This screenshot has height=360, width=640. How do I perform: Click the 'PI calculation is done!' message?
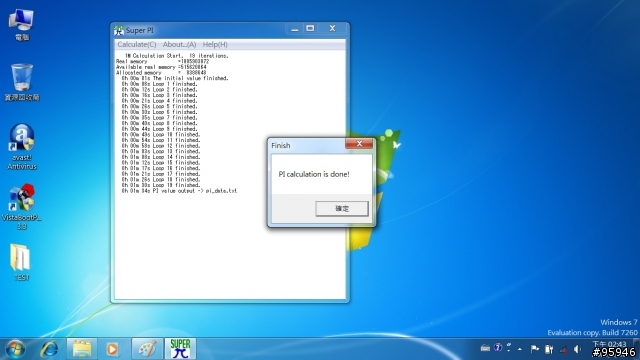(x=314, y=174)
